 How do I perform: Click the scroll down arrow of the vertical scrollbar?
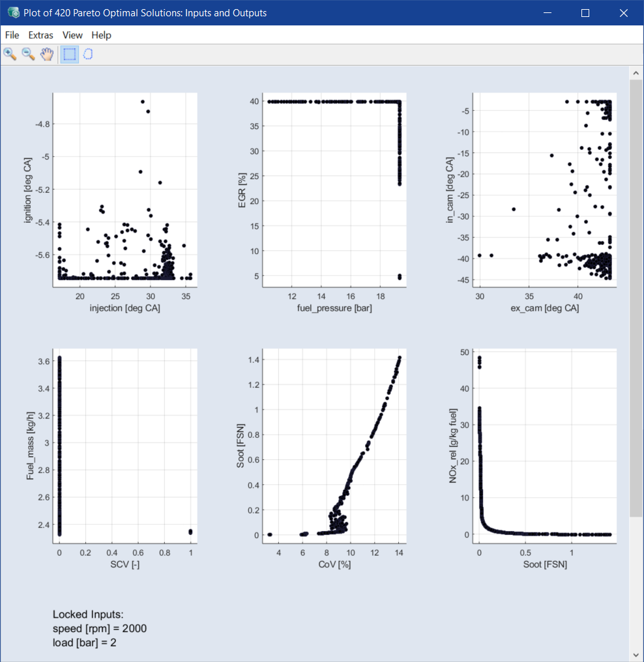636,654
